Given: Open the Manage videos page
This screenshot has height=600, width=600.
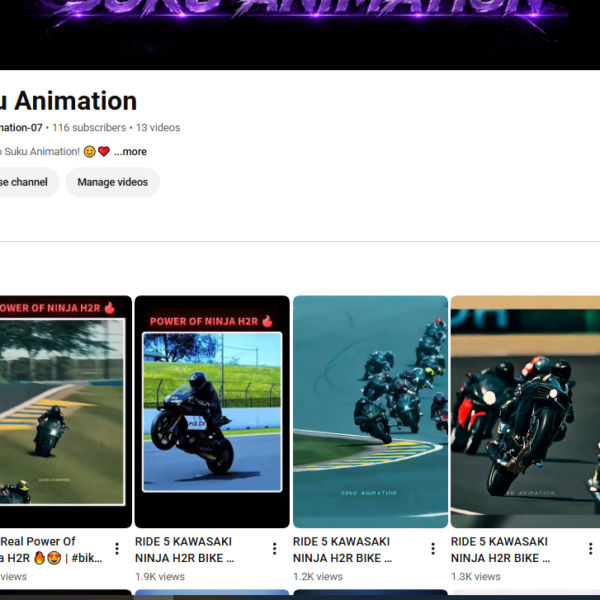Looking at the screenshot, I should 112,182.
